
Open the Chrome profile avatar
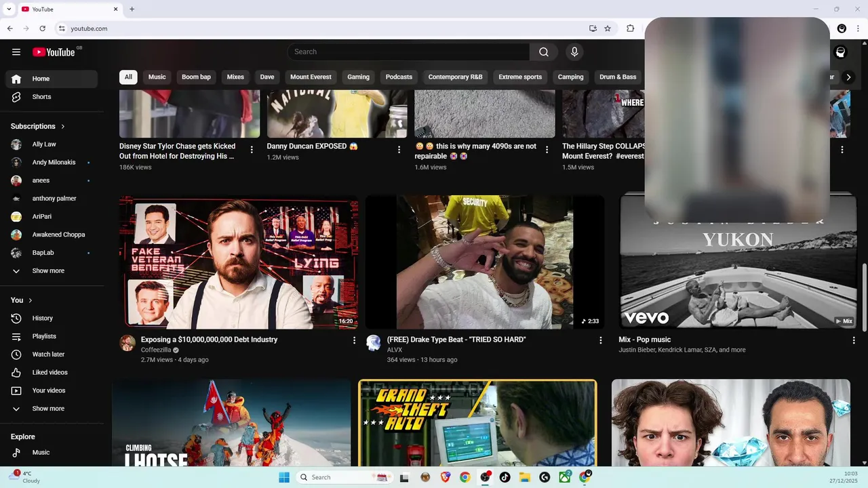(x=842, y=28)
